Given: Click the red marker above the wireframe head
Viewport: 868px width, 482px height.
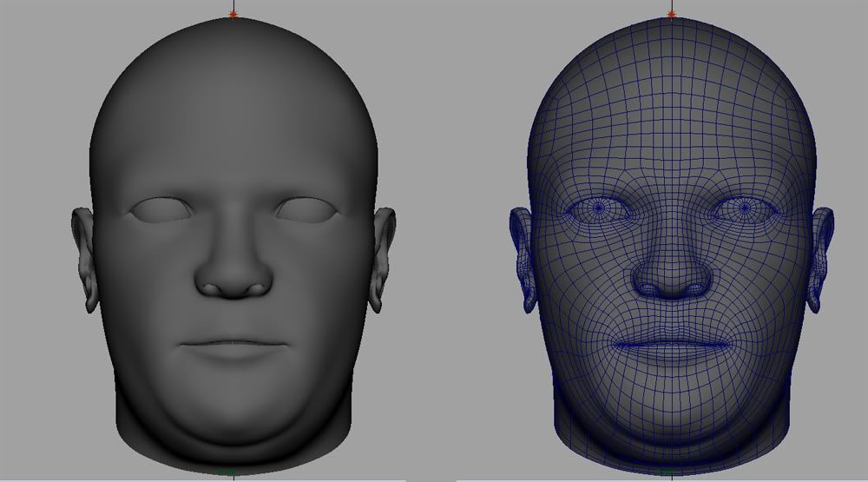Looking at the screenshot, I should 671,14.
